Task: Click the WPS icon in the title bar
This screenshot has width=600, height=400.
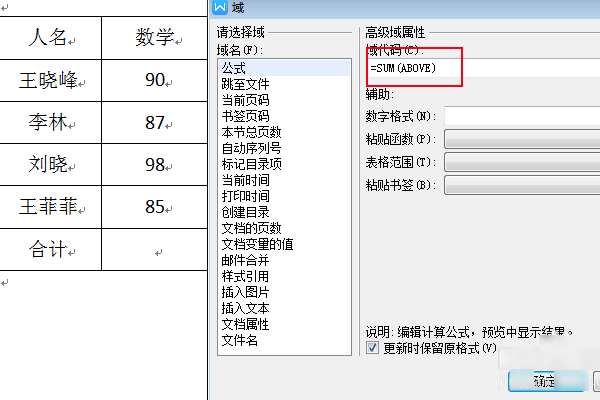Action: click(220, 7)
